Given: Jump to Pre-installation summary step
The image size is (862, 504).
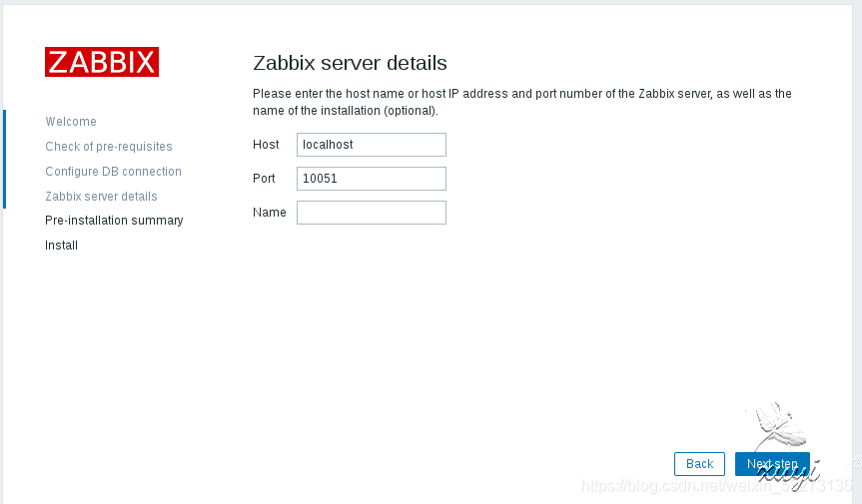Looking at the screenshot, I should (114, 221).
